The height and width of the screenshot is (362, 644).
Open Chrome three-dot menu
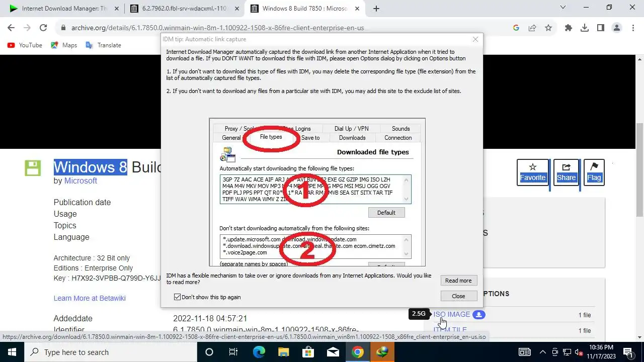pyautogui.click(x=633, y=28)
